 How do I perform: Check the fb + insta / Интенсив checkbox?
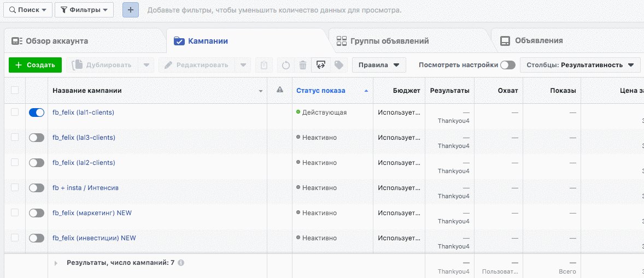(x=15, y=187)
